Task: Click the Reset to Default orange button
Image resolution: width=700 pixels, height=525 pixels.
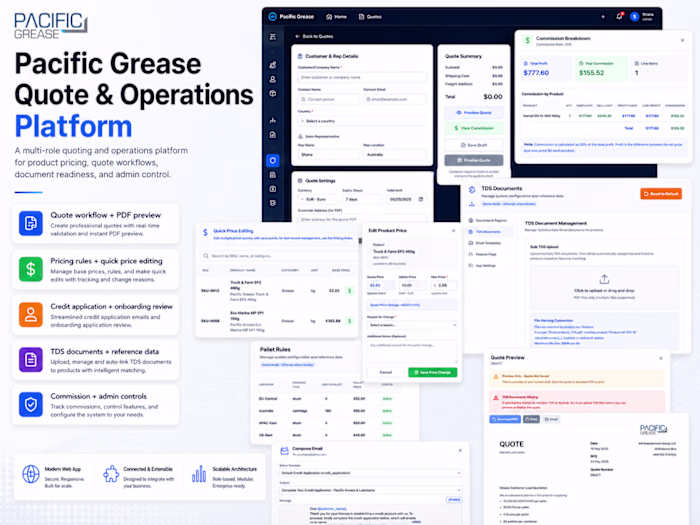Action: [661, 194]
